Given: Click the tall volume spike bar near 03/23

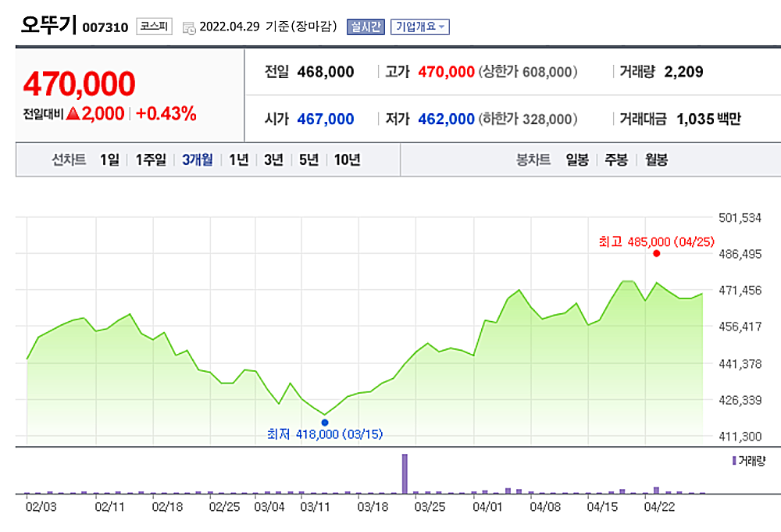Looking at the screenshot, I should (x=404, y=473).
